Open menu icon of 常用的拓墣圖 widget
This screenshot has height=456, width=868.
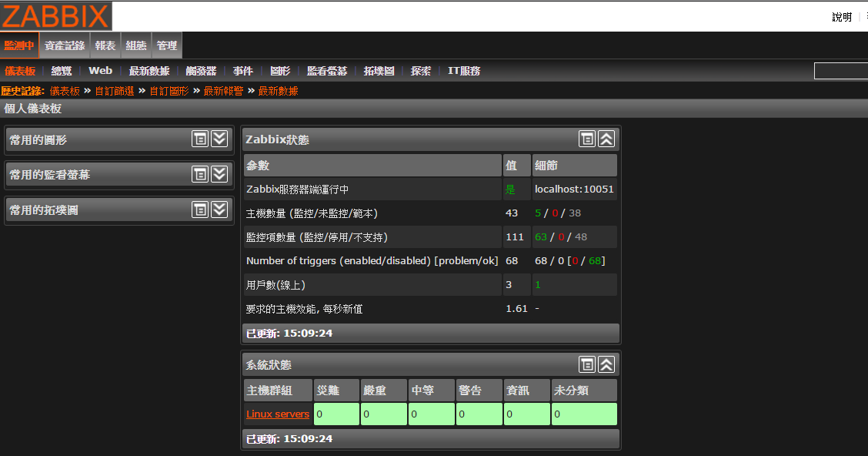point(200,210)
